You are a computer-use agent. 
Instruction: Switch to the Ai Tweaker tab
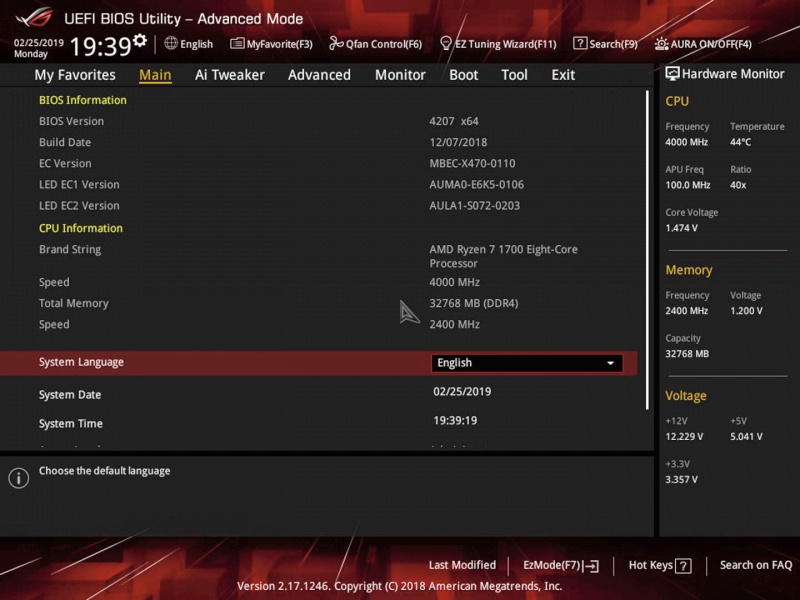[230, 75]
